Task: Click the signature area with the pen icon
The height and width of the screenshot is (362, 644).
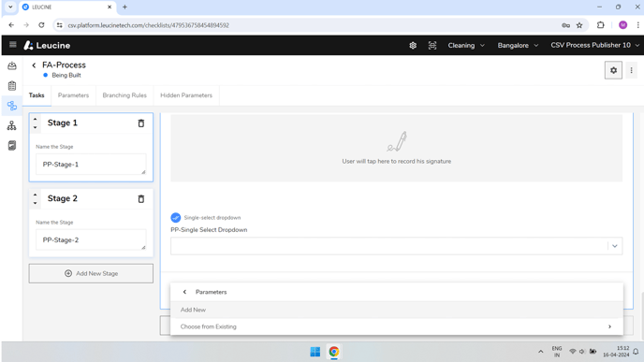Action: point(396,148)
